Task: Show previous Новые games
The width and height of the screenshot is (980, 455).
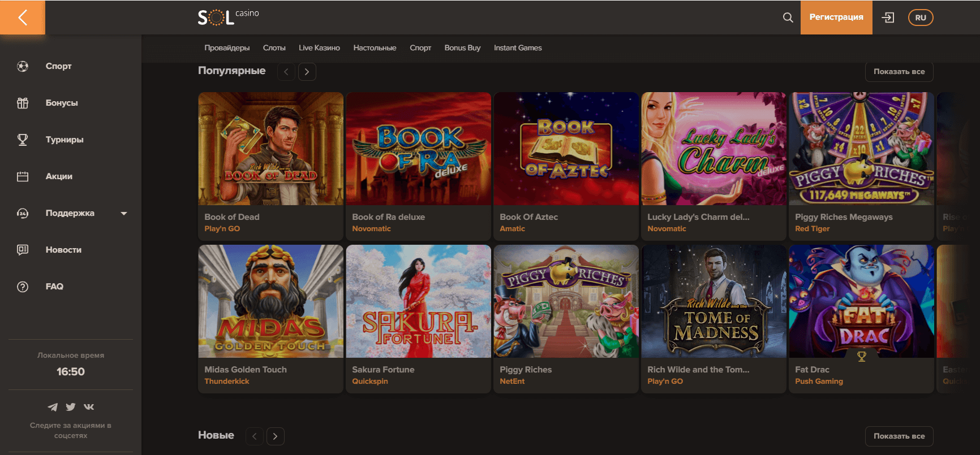Action: [x=255, y=436]
